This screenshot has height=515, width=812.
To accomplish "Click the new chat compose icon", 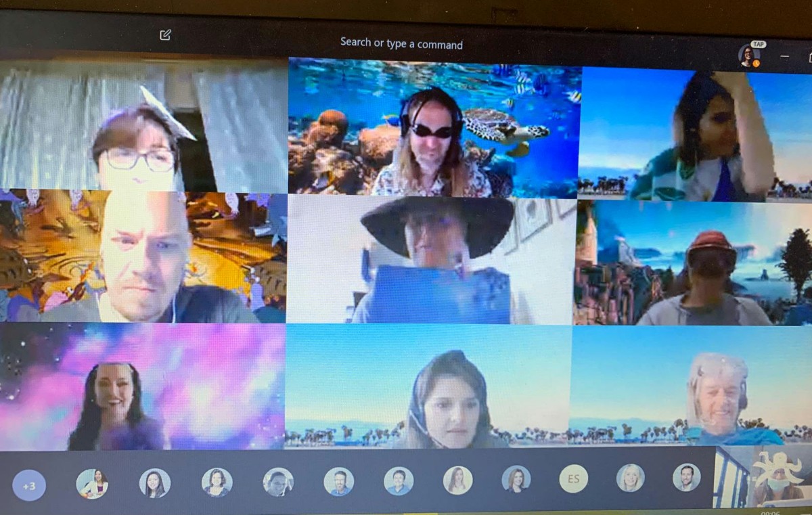I will pos(165,35).
